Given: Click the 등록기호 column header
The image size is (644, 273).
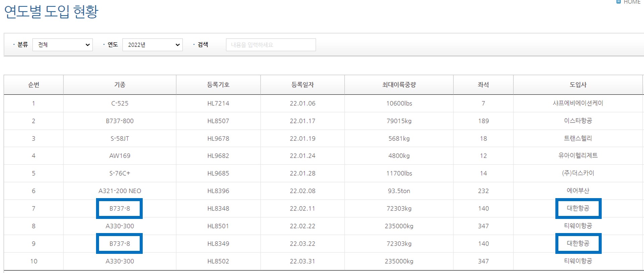Looking at the screenshot, I should click(x=218, y=85).
